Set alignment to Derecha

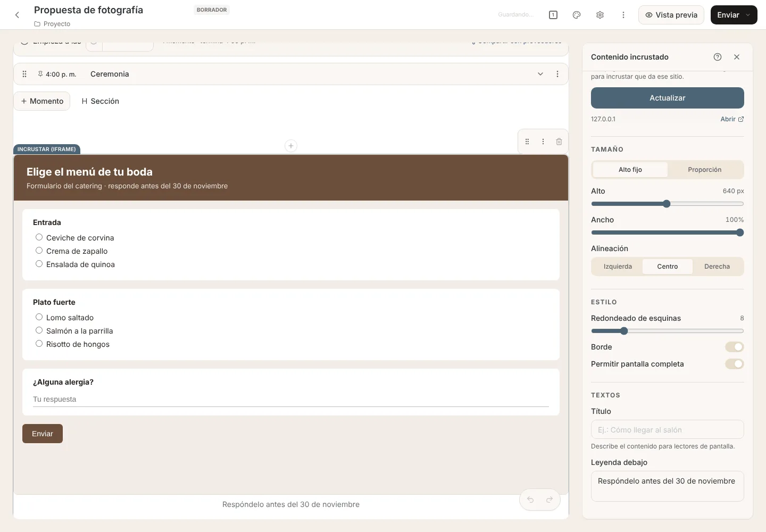click(717, 267)
